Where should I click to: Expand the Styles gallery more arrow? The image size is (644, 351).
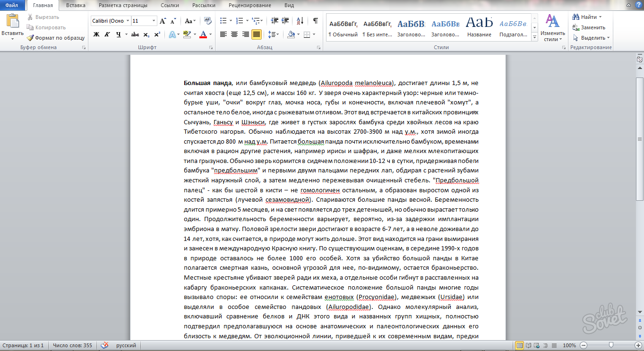(534, 38)
